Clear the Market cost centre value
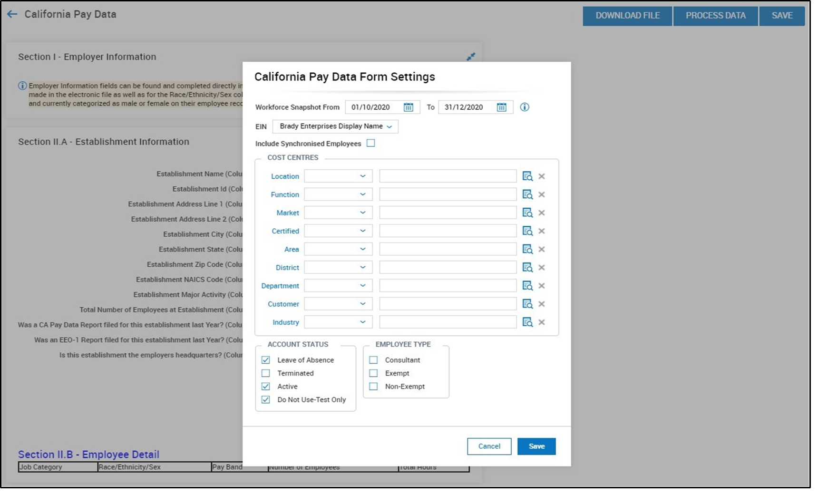The image size is (818, 504). click(542, 213)
